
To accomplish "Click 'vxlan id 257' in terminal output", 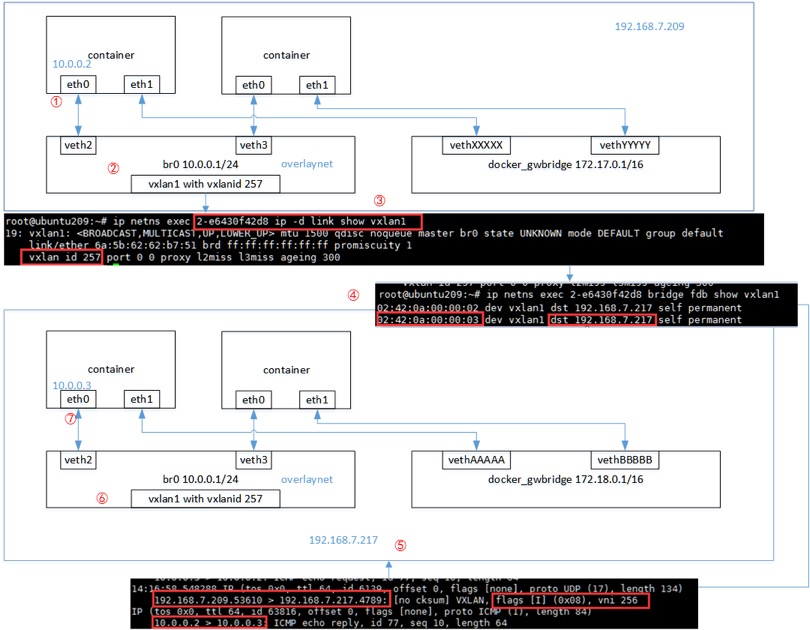I will pyautogui.click(x=65, y=257).
